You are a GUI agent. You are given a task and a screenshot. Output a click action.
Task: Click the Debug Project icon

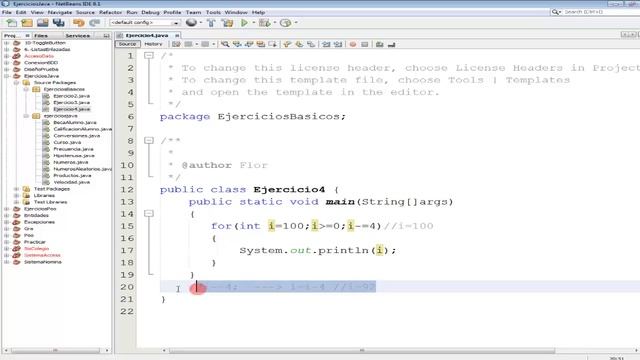tap(264, 23)
